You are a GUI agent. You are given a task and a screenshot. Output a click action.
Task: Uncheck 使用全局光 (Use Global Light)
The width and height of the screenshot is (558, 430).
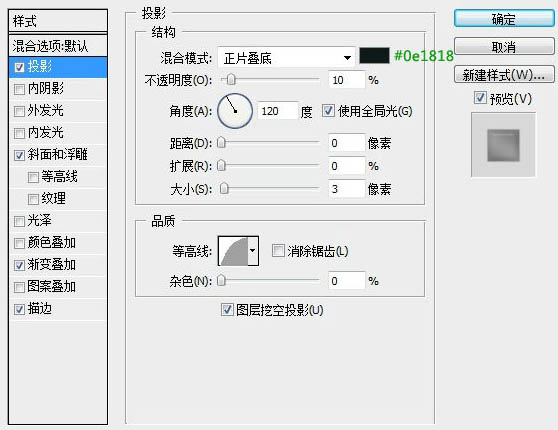(x=328, y=111)
